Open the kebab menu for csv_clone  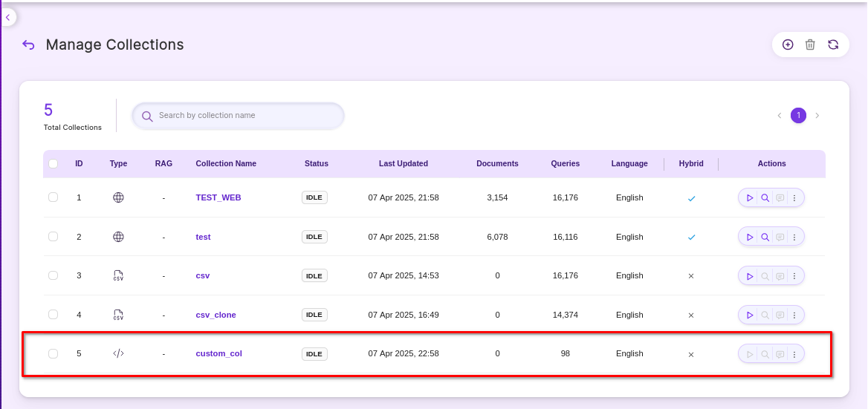click(794, 315)
